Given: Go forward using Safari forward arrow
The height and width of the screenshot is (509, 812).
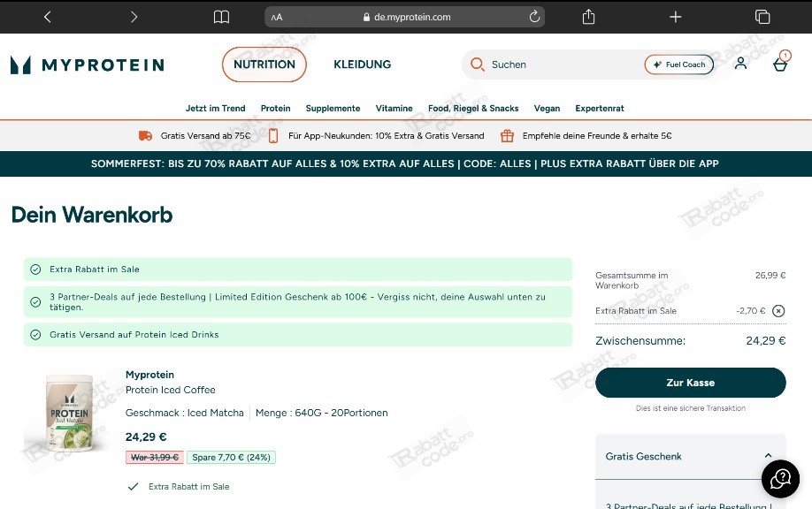Looking at the screenshot, I should coord(134,17).
